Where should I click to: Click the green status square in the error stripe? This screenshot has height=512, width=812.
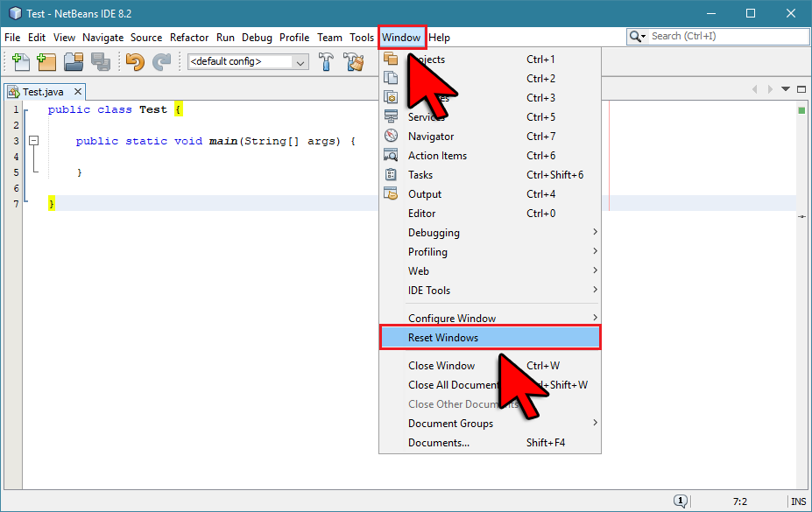[x=801, y=110]
